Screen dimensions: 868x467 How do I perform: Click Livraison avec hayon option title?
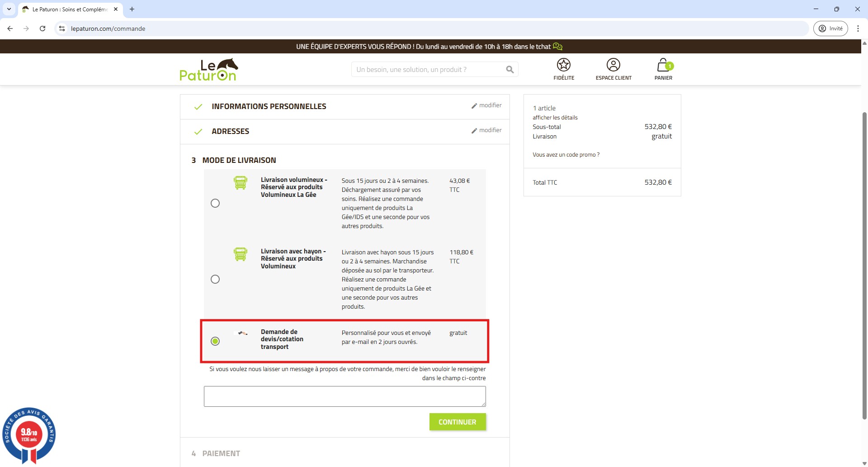pyautogui.click(x=293, y=258)
